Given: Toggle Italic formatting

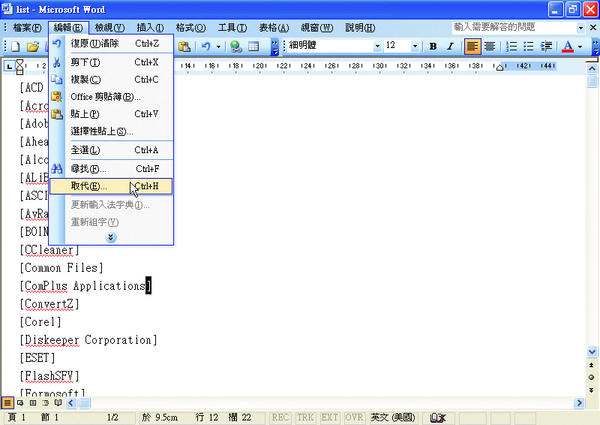Looking at the screenshot, I should [x=450, y=46].
